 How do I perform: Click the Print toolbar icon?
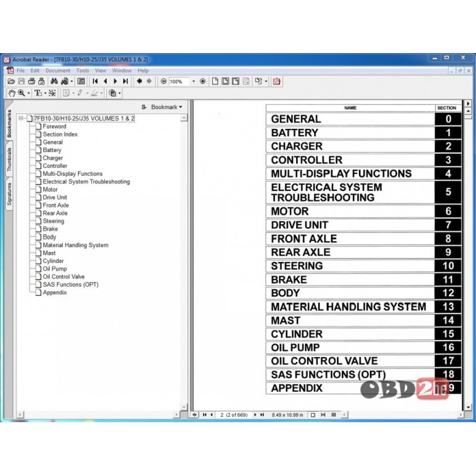point(31,81)
